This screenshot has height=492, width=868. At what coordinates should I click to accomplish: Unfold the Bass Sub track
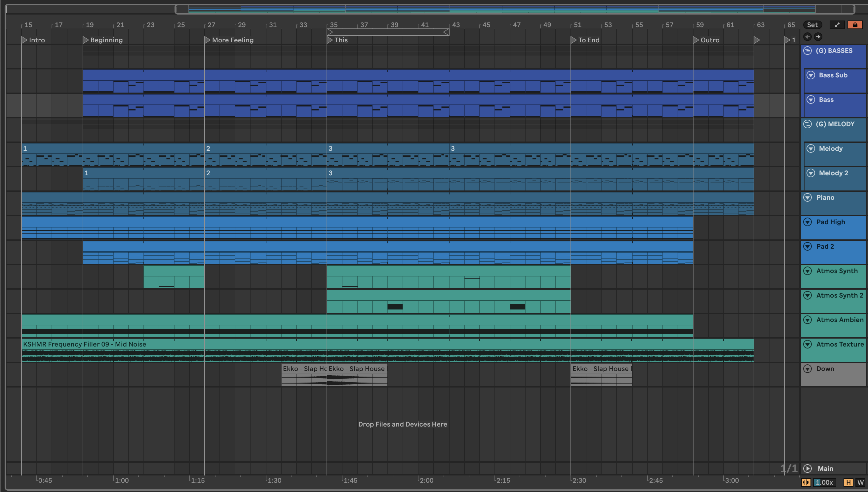coord(810,75)
